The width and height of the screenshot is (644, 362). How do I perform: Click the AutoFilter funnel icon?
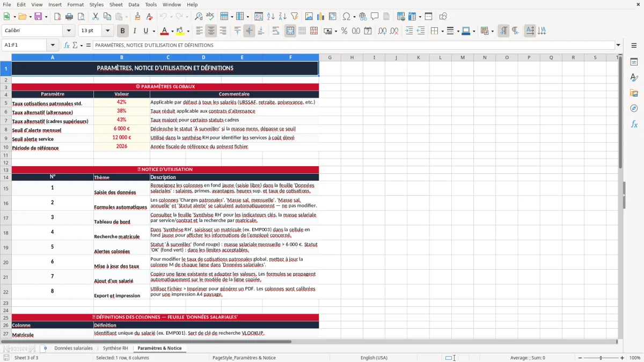tap(294, 17)
